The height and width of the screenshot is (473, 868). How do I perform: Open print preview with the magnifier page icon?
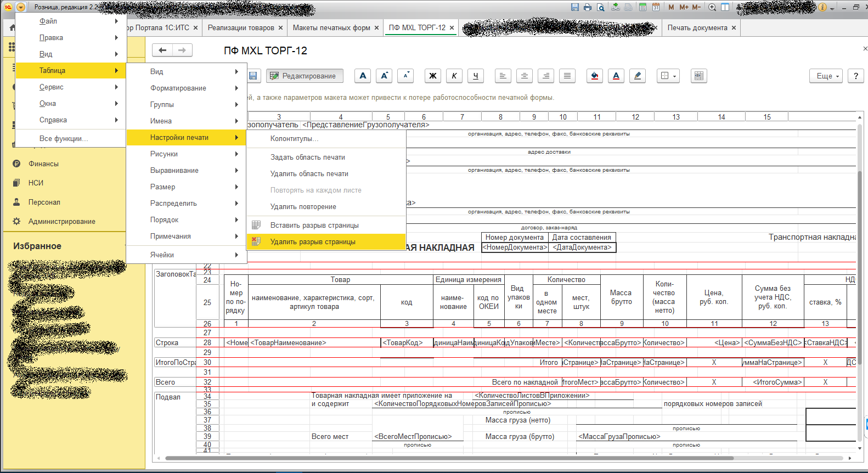point(601,7)
